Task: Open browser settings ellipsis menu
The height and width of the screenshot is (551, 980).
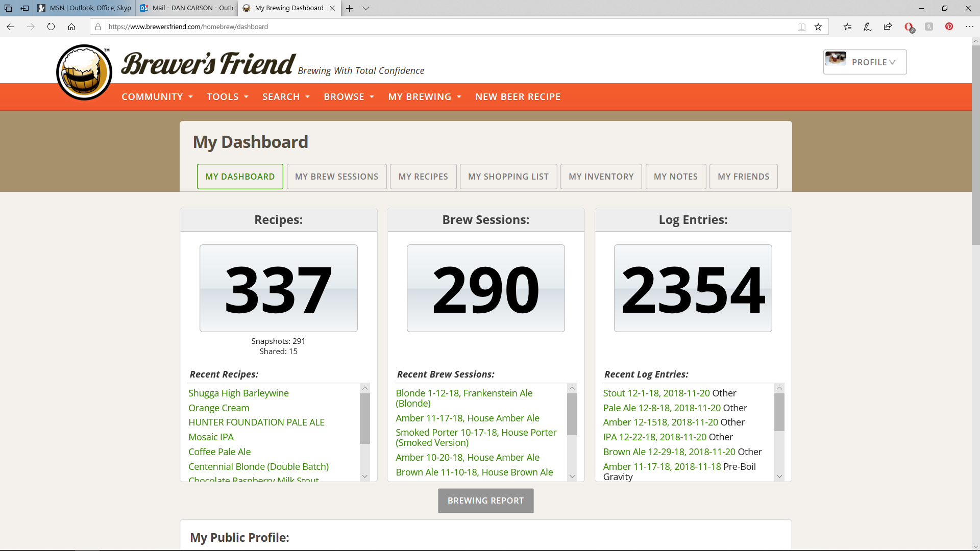Action: pyautogui.click(x=969, y=27)
